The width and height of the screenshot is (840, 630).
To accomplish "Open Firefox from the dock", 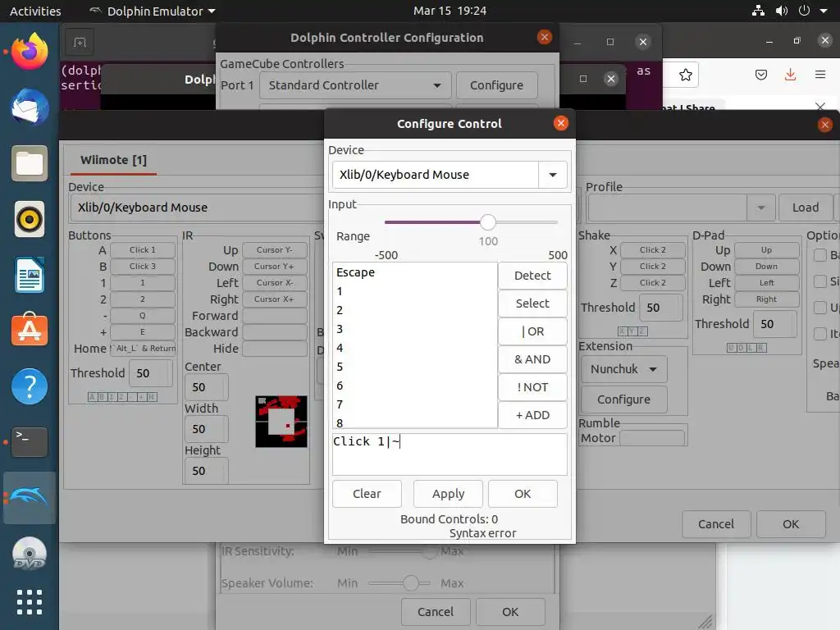I will (x=30, y=52).
